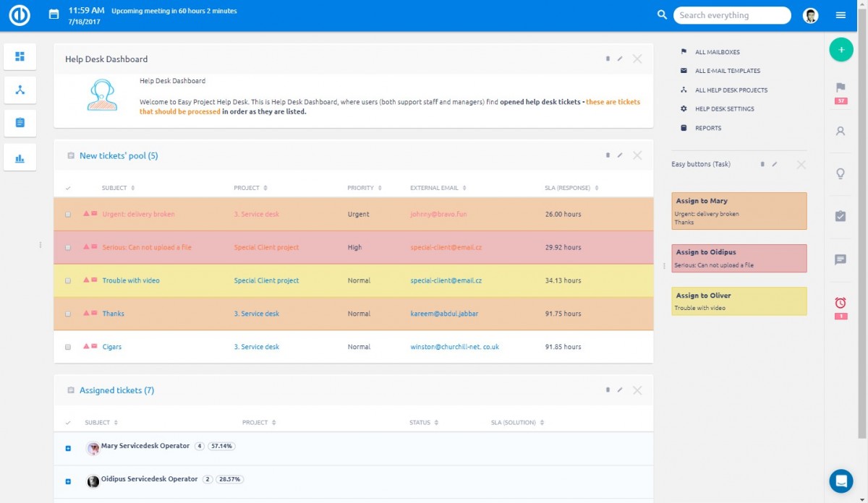The height and width of the screenshot is (503, 868).
Task: Open the calendar icon in top bar
Action: [54, 14]
